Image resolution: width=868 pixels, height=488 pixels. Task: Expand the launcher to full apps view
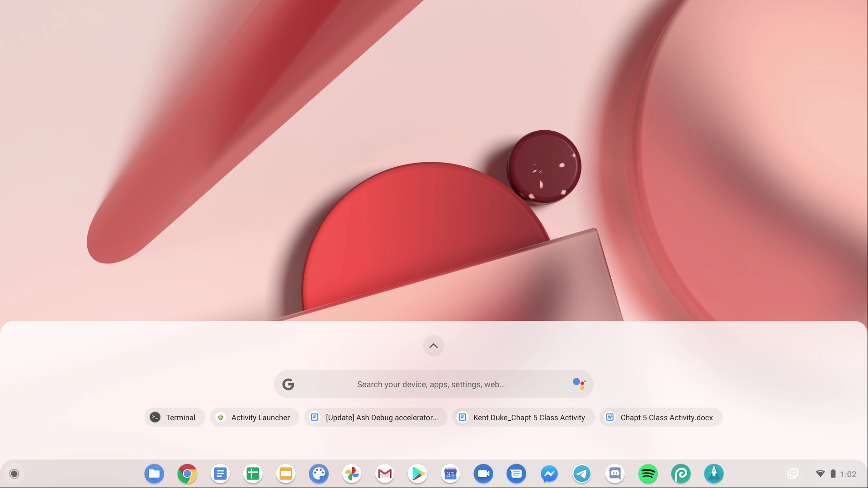click(x=433, y=345)
